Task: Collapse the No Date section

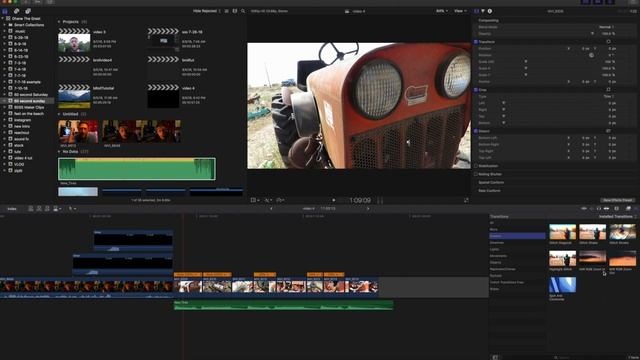Action: tap(59, 151)
